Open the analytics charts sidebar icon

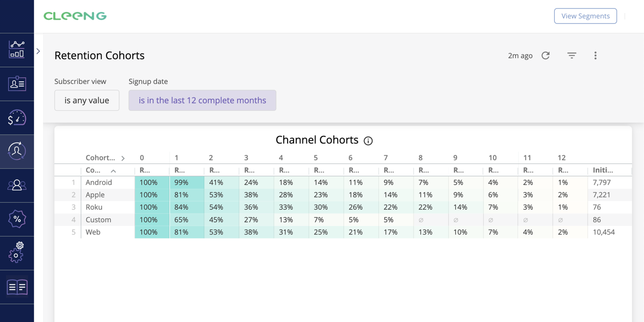click(17, 49)
